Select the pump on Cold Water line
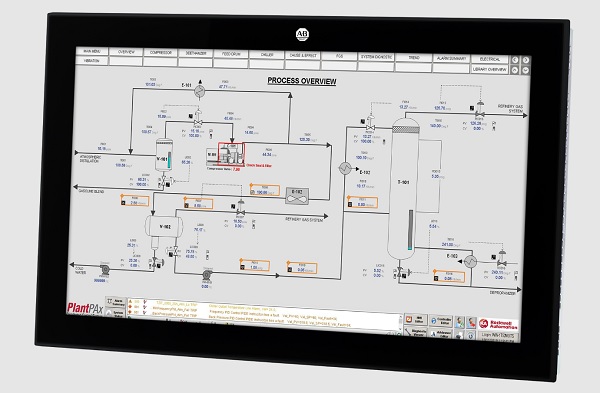The image size is (600, 393). (x=104, y=270)
